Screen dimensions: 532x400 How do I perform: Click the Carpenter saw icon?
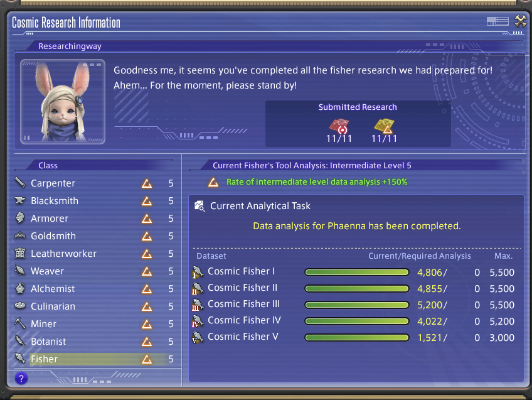click(20, 183)
